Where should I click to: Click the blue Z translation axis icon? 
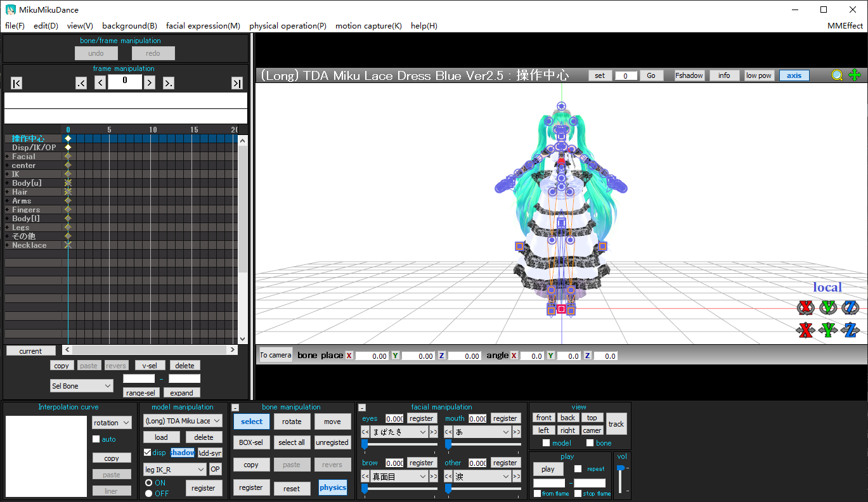pos(850,330)
